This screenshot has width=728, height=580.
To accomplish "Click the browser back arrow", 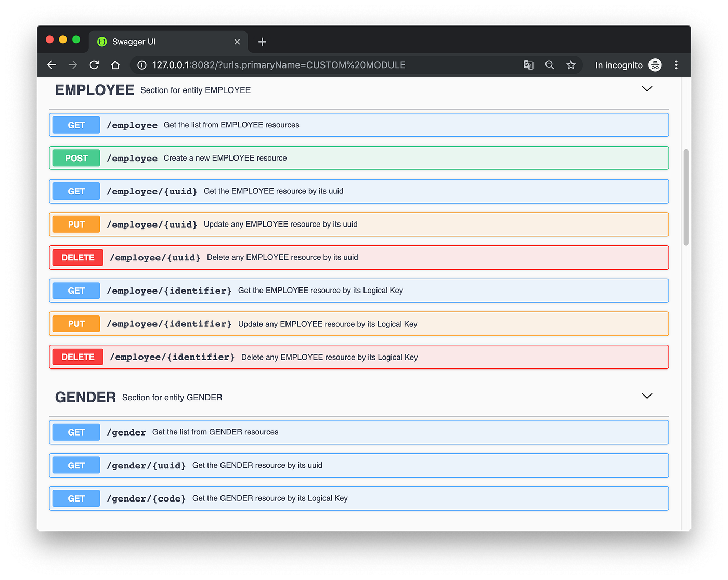I will 51,64.
